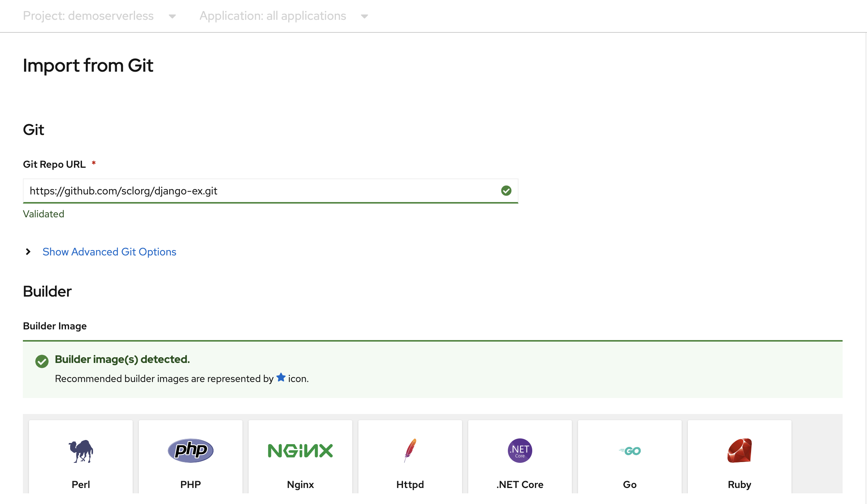The image size is (867, 504).
Task: Select the Go builder image icon
Action: coord(629,450)
